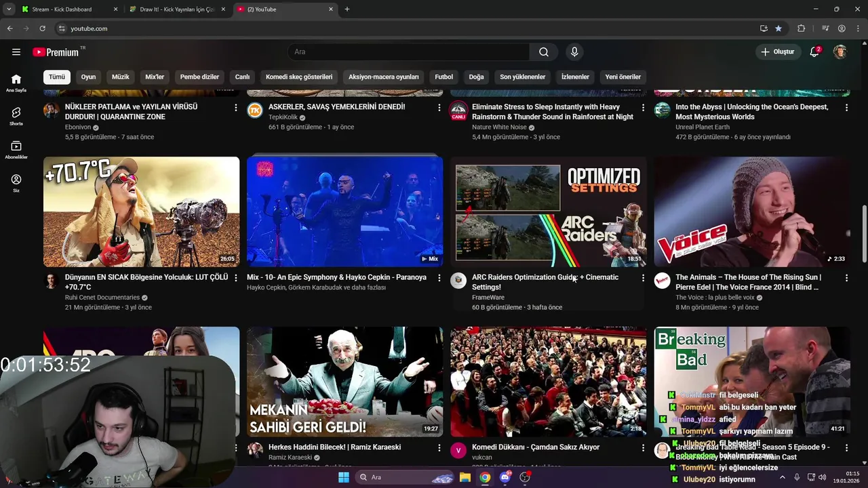Image resolution: width=868 pixels, height=488 pixels.
Task: Show hidden icons chevron in system tray
Action: coord(782,477)
